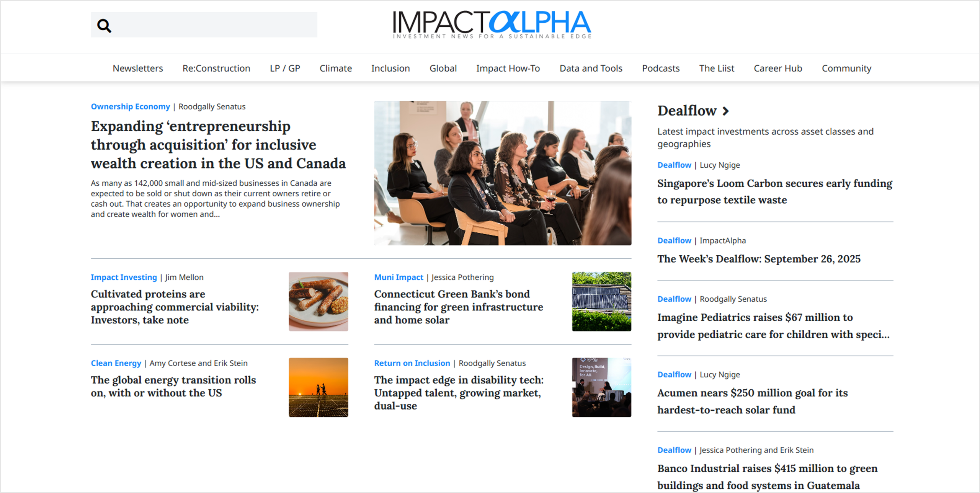Open The Week's Dealflow September 26 article
The width and height of the screenshot is (980, 493).
tap(759, 259)
